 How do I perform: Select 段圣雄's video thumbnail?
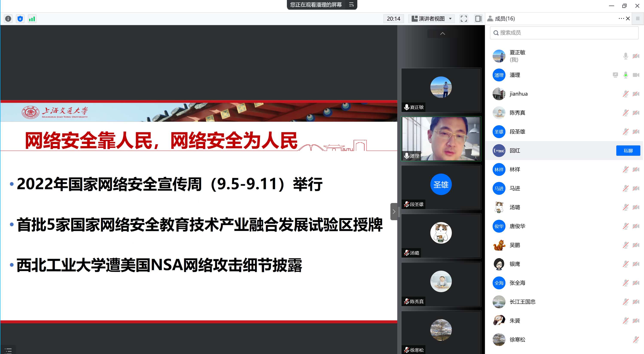[x=441, y=185]
